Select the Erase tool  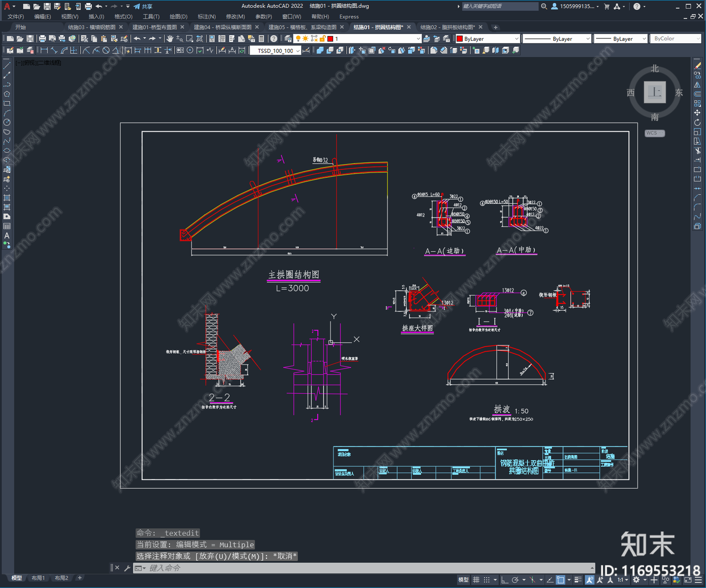[697, 66]
